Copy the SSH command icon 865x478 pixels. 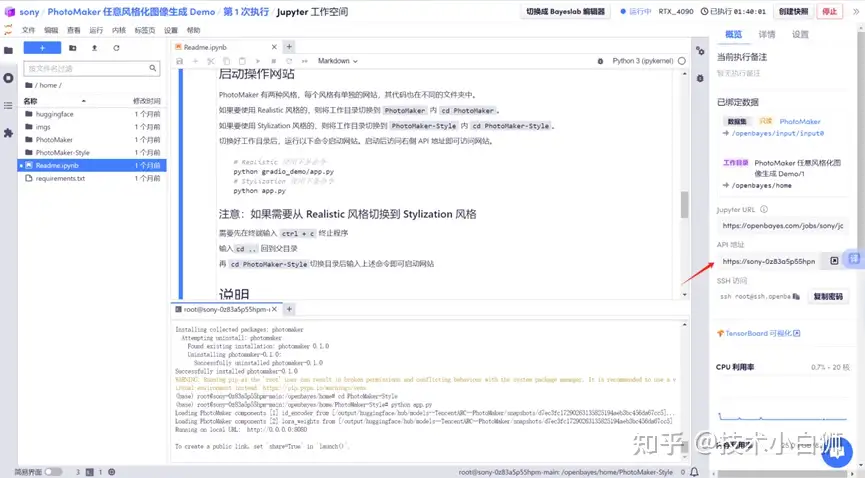click(x=796, y=296)
